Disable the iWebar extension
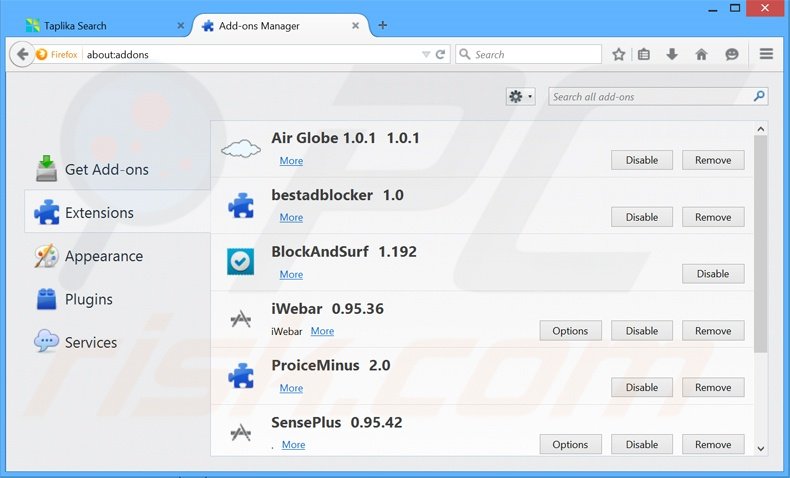Image resolution: width=790 pixels, height=478 pixels. click(642, 331)
